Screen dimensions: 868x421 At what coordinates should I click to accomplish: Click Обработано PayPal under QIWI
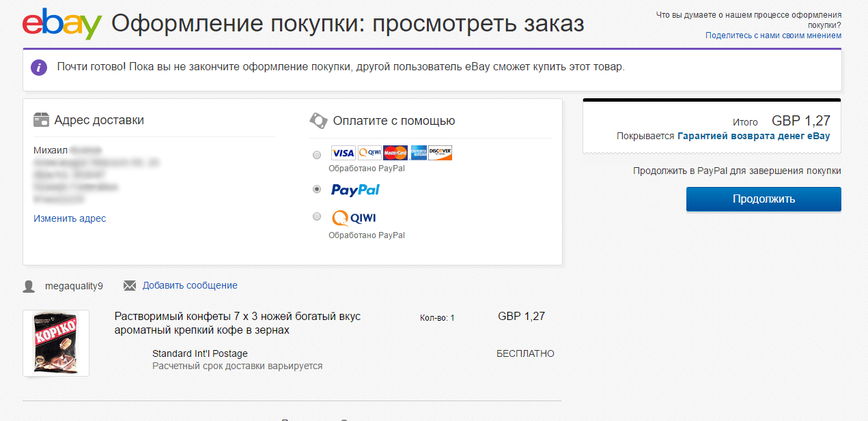pyautogui.click(x=367, y=235)
